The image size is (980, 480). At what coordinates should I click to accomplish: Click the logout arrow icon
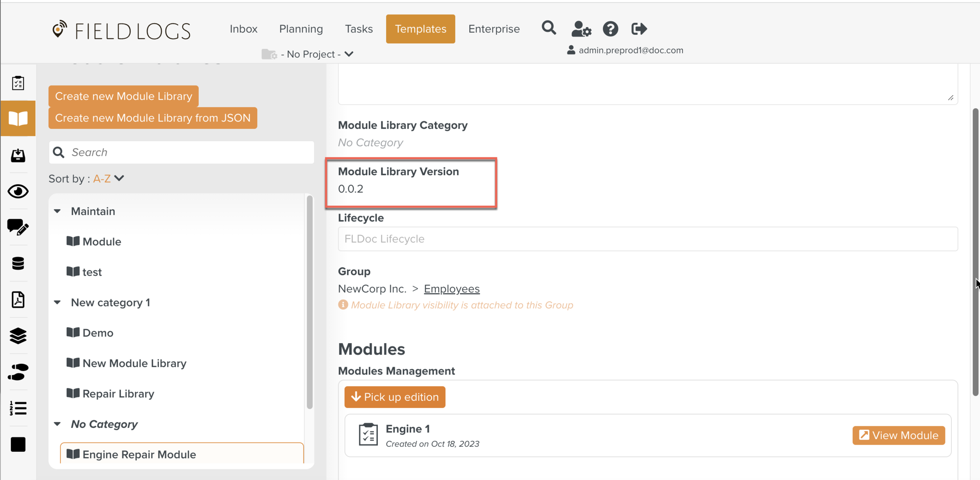click(639, 29)
